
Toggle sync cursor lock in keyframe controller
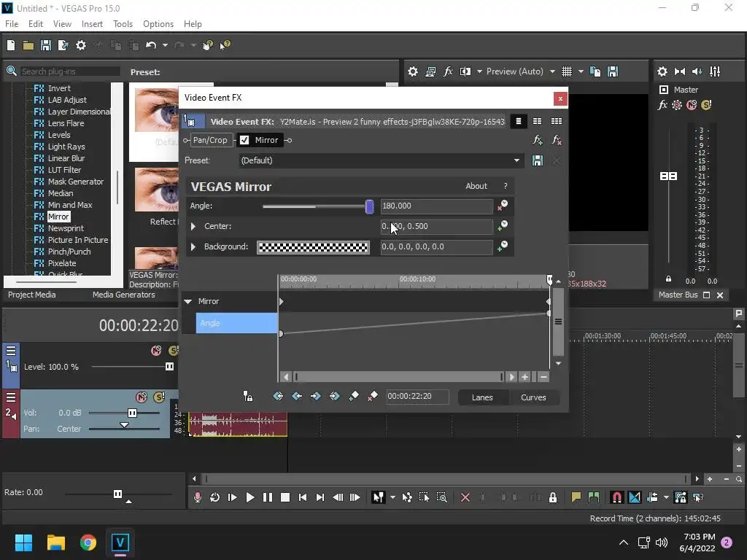(248, 396)
